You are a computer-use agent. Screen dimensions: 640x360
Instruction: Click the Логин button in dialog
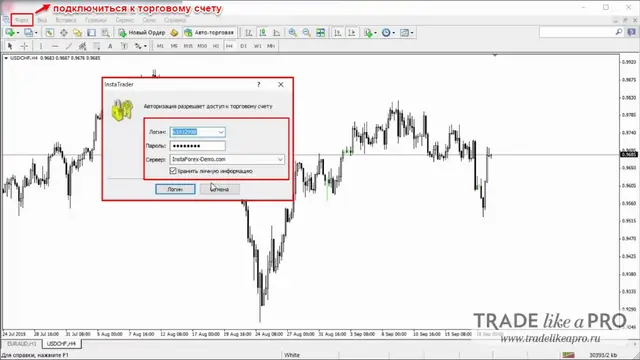pos(175,189)
